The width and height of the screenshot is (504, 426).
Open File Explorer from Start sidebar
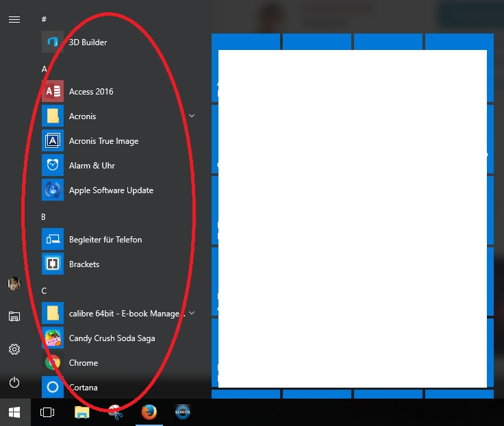coord(14,316)
